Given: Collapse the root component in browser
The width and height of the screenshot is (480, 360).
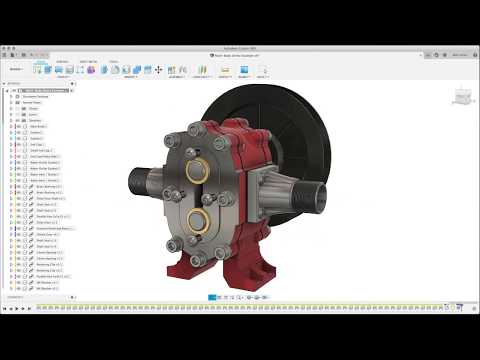Looking at the screenshot, I should click(7, 91).
